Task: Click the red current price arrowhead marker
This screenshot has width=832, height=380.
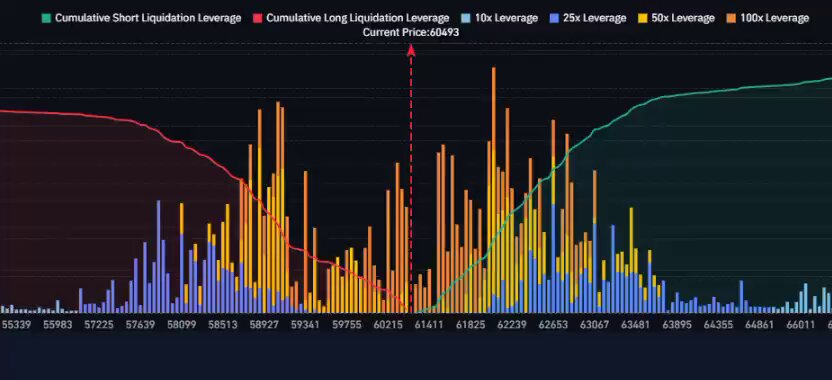Action: (411, 50)
